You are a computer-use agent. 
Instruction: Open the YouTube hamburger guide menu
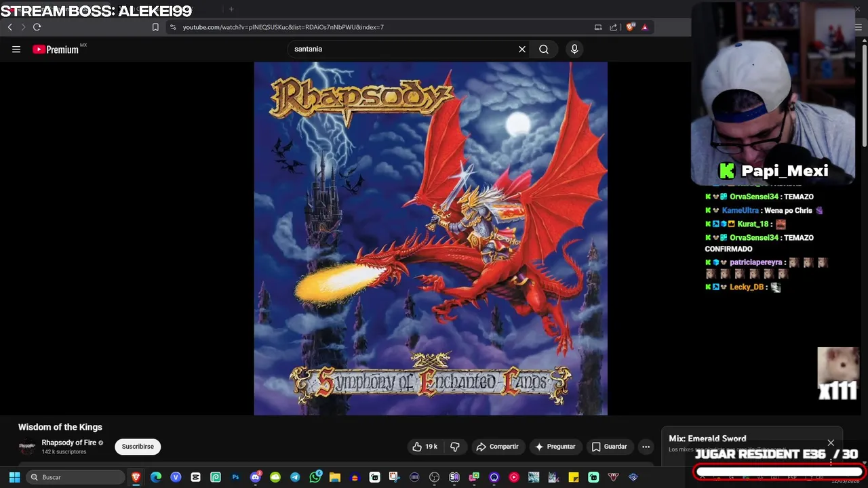coord(16,49)
